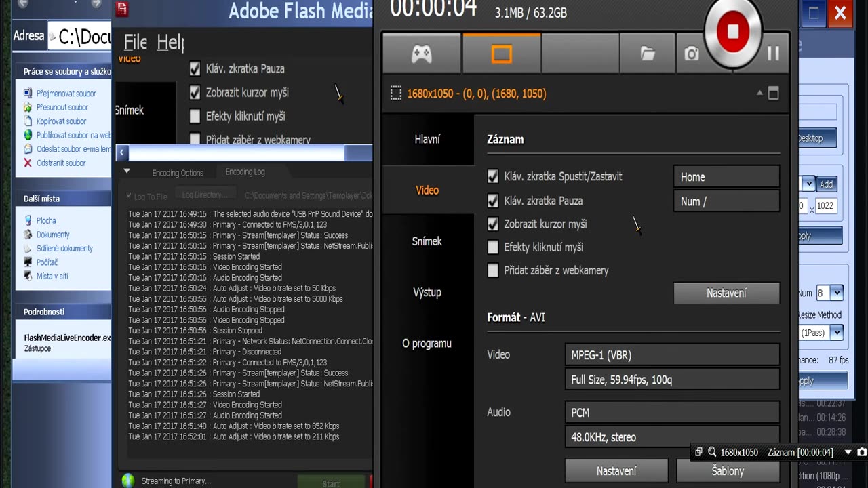868x488 pixels.
Task: Click the left arrow of the preview scrollbar
Action: (122, 152)
